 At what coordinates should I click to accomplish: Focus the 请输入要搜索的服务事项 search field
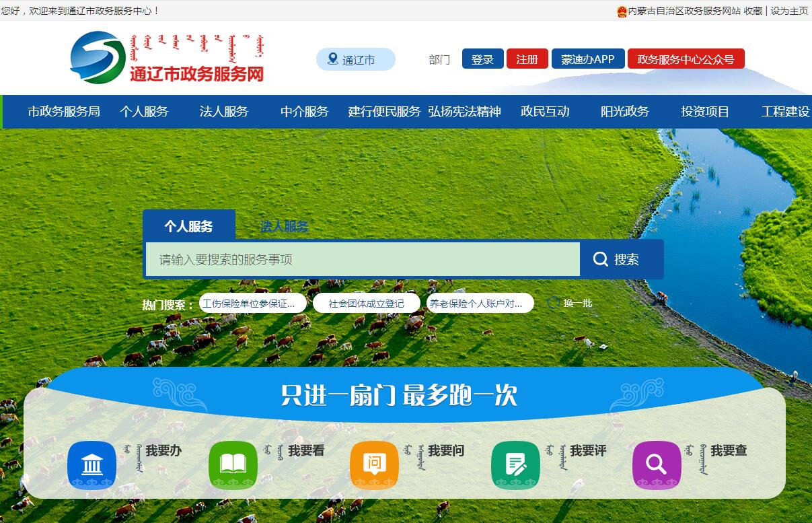[363, 260]
